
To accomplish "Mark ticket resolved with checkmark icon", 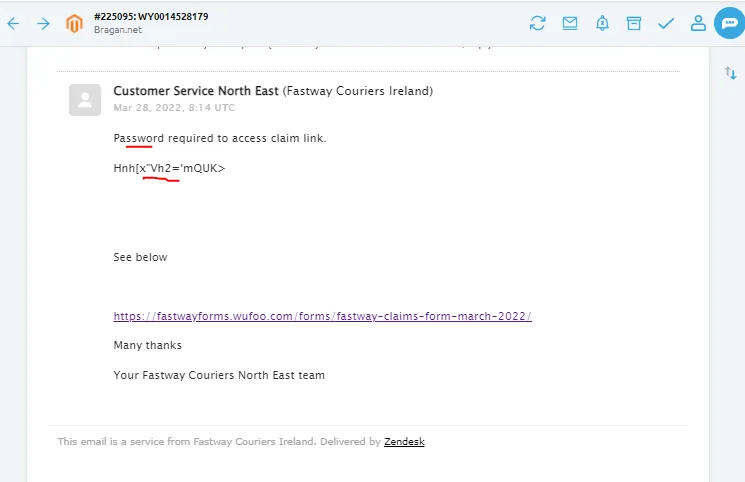I will pos(666,23).
